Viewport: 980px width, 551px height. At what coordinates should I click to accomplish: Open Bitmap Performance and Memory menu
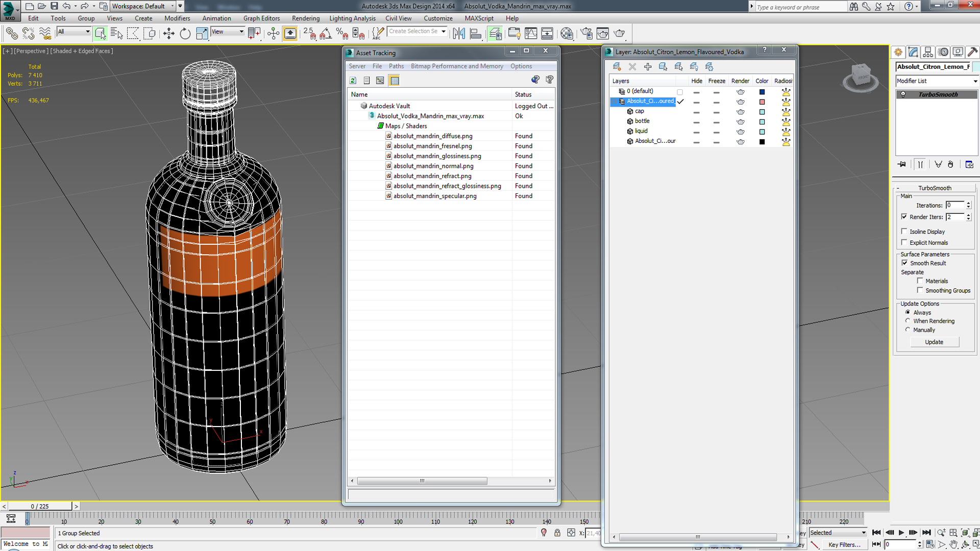(x=457, y=66)
